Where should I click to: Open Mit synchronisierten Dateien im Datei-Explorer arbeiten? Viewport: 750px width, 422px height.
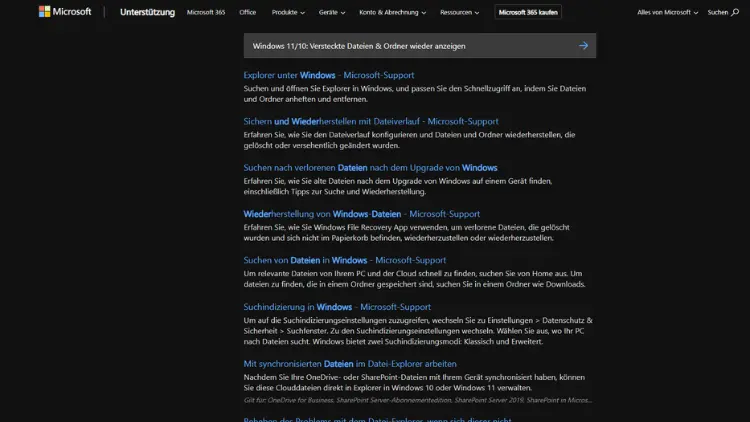(x=350, y=364)
